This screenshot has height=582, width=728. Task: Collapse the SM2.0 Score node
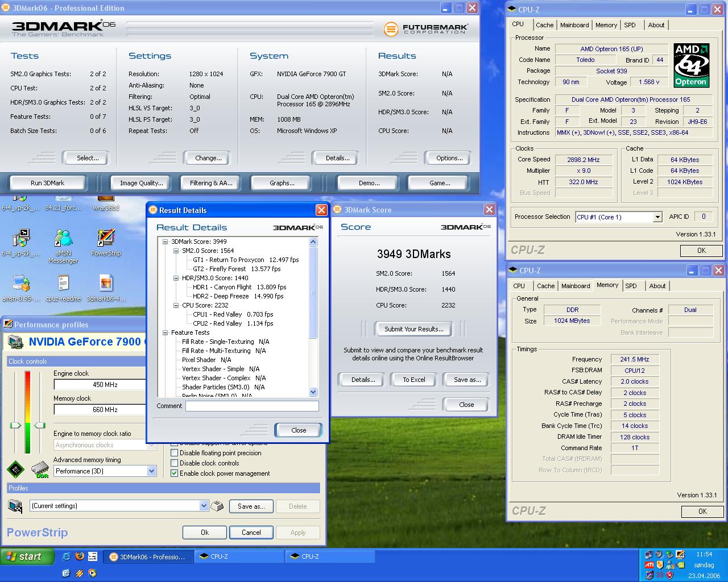pos(176,251)
